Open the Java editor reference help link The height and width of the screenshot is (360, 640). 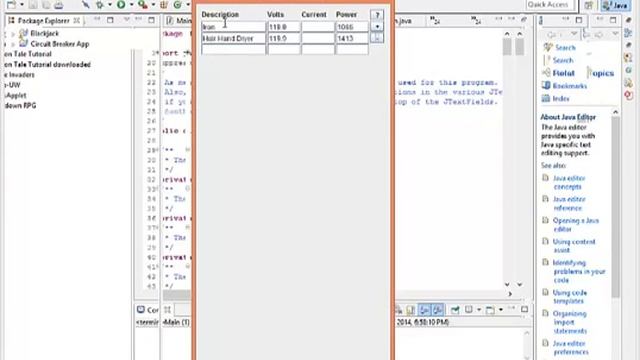569,204
